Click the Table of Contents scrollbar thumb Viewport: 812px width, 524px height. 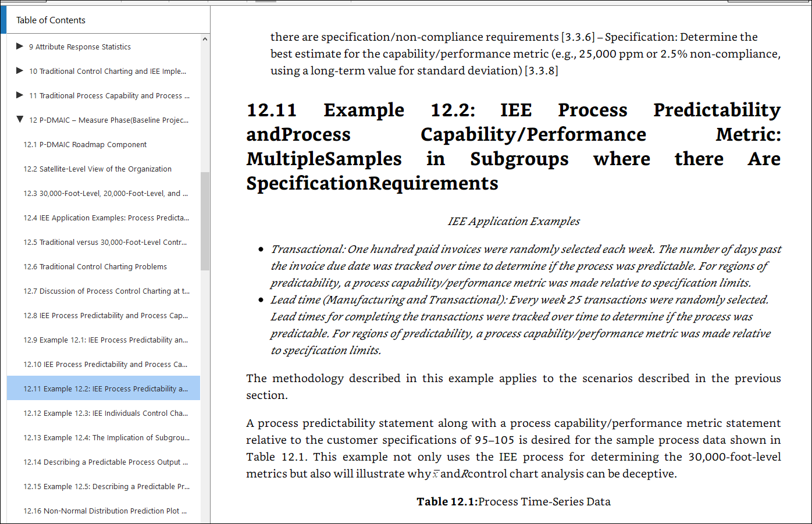205,221
